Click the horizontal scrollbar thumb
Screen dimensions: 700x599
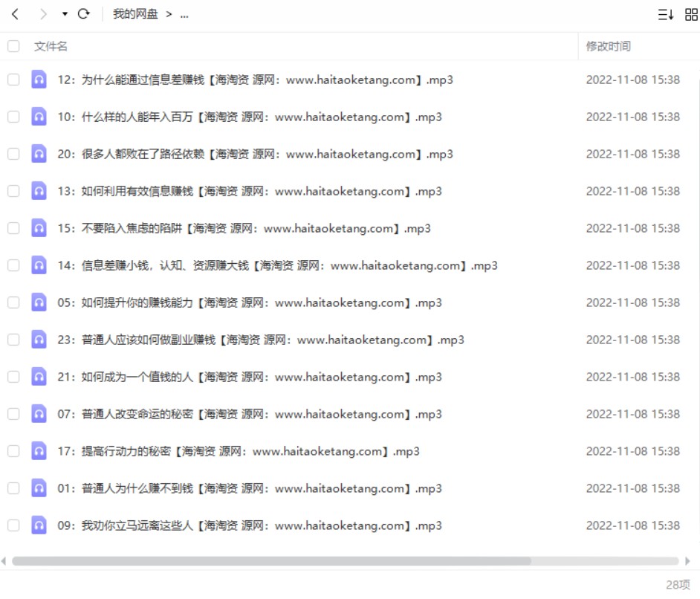(x=271, y=561)
